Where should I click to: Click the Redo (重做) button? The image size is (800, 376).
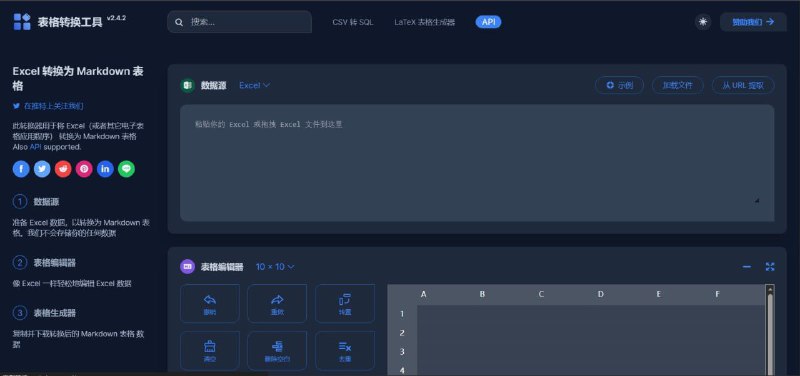(x=277, y=304)
